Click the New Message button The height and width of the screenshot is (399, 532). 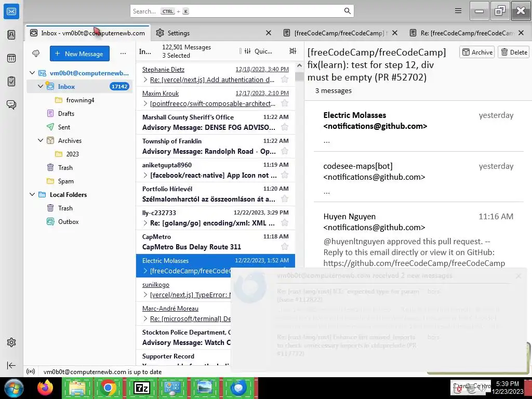click(x=79, y=54)
